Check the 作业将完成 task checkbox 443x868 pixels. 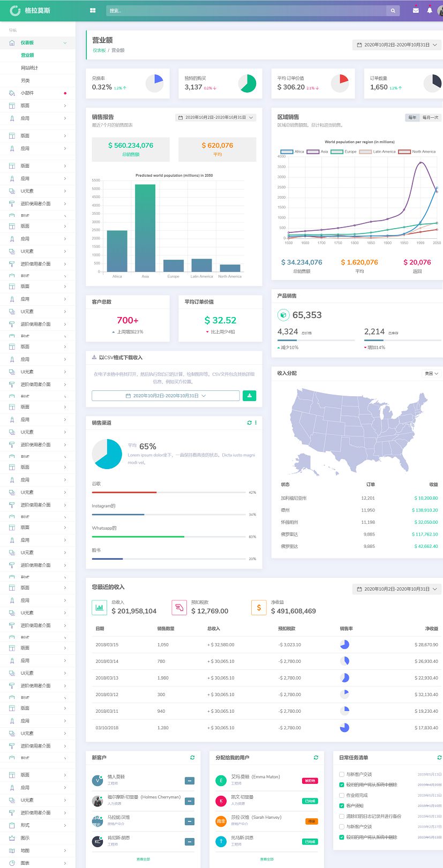342,795
